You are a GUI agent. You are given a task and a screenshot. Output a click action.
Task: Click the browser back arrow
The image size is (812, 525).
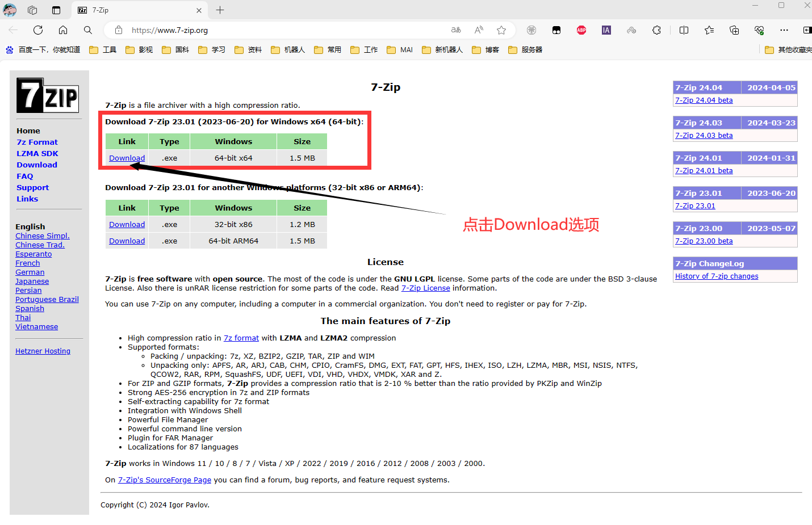13,30
